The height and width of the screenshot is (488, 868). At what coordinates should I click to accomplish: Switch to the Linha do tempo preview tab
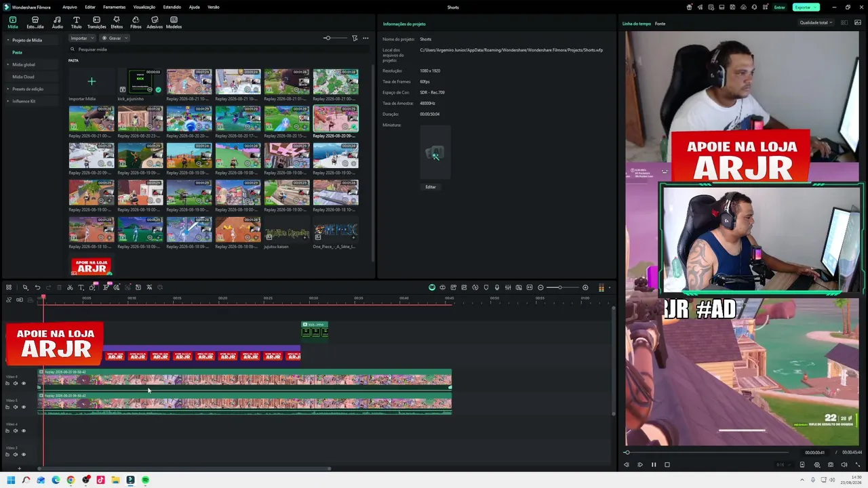(x=636, y=24)
